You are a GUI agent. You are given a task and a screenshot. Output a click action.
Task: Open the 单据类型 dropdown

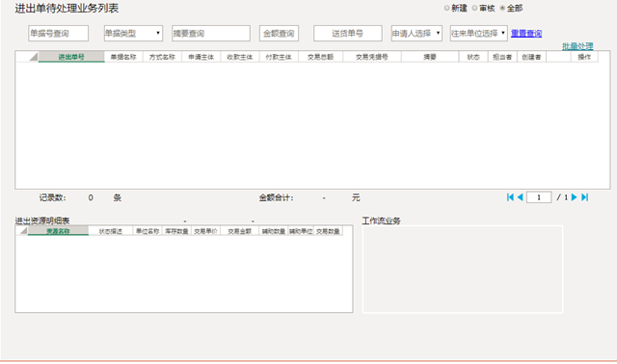(133, 34)
